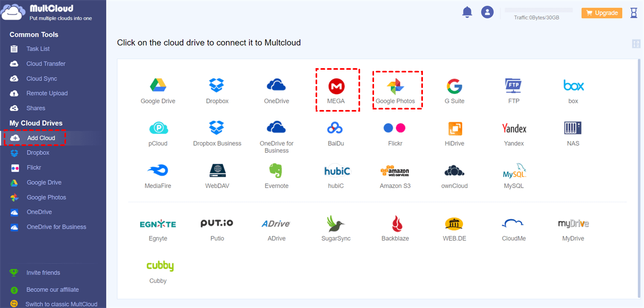
Task: Connect BaiDu cloud
Action: pos(336,133)
